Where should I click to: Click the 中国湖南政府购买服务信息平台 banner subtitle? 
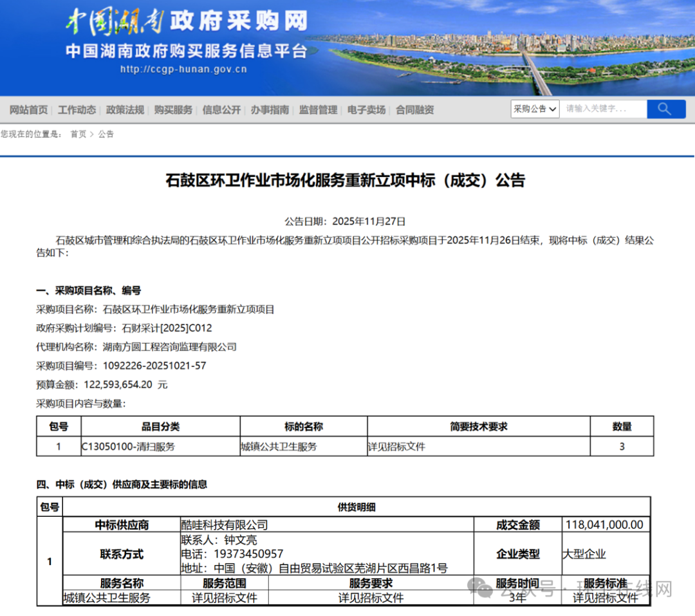(x=187, y=51)
